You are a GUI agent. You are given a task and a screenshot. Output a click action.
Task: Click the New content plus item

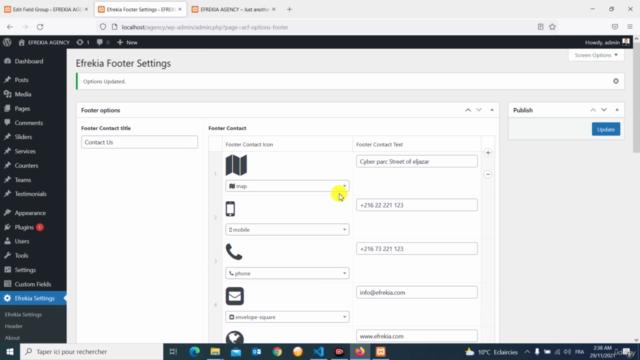[x=127, y=42]
